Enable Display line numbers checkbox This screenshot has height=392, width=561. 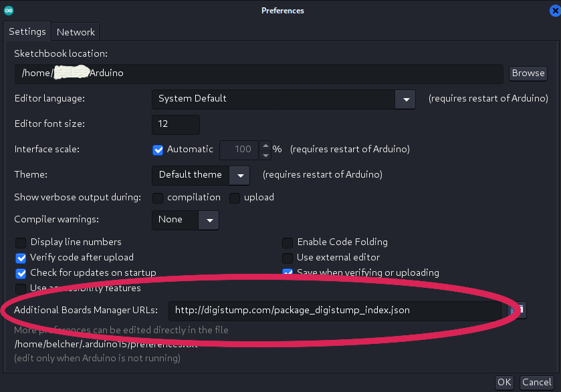(21, 242)
